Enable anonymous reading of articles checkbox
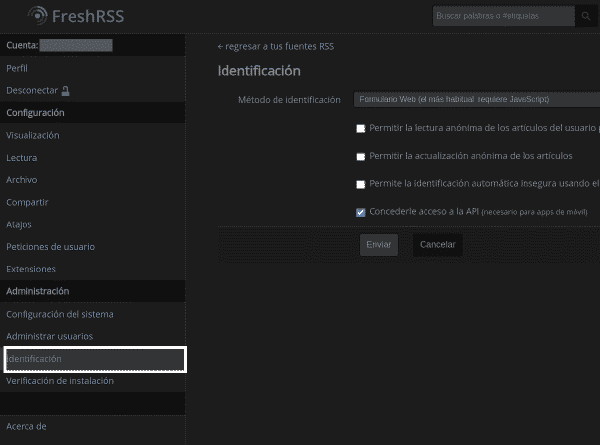 pos(360,129)
